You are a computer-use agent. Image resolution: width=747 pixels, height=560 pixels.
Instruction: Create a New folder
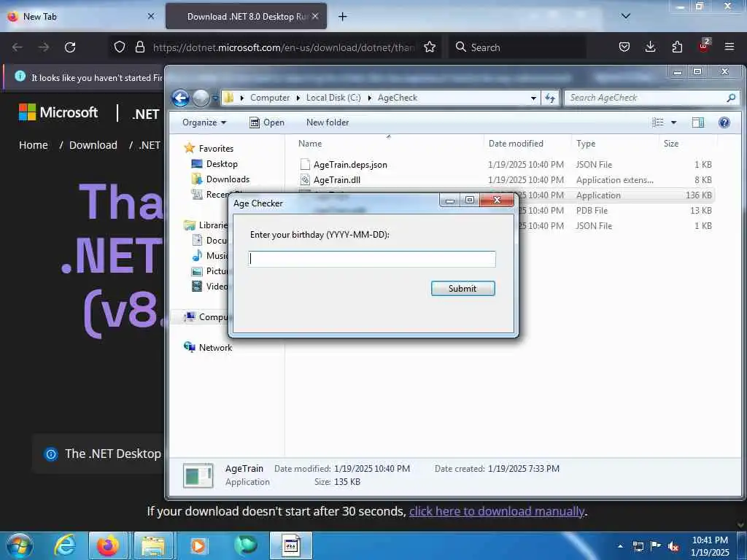point(328,122)
